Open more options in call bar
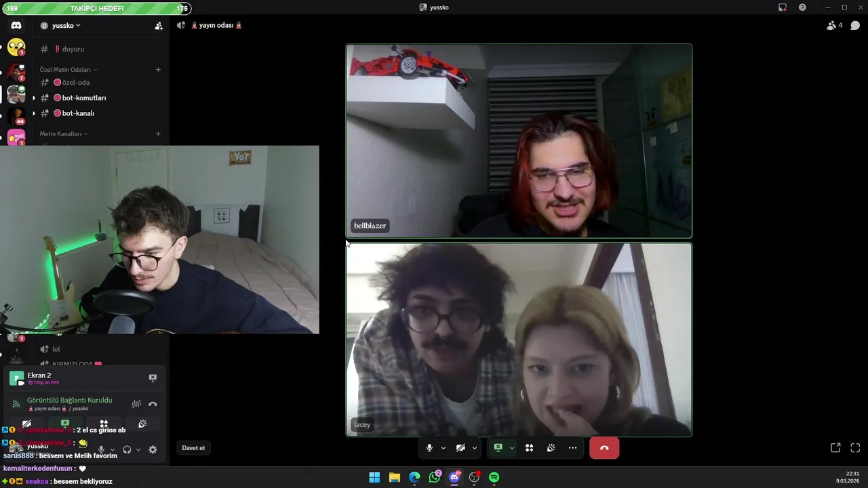Viewport: 868px width, 488px height. pos(572,448)
